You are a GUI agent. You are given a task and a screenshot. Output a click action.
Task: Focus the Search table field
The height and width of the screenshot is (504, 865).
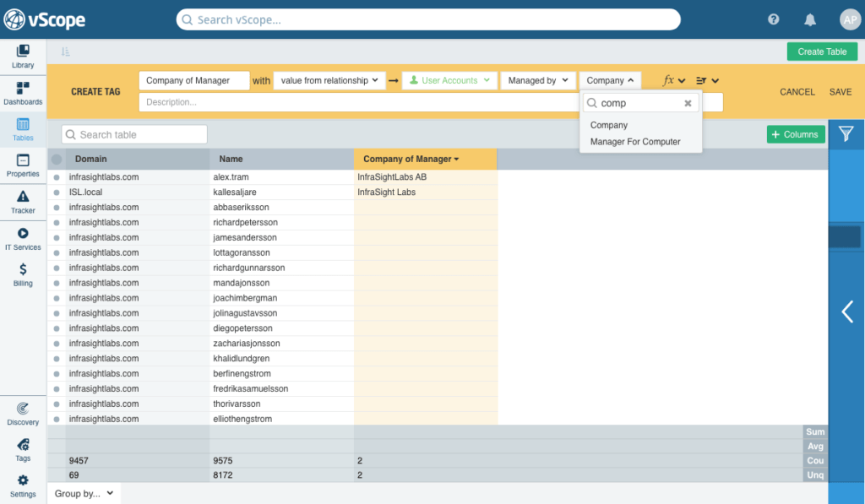click(x=134, y=134)
